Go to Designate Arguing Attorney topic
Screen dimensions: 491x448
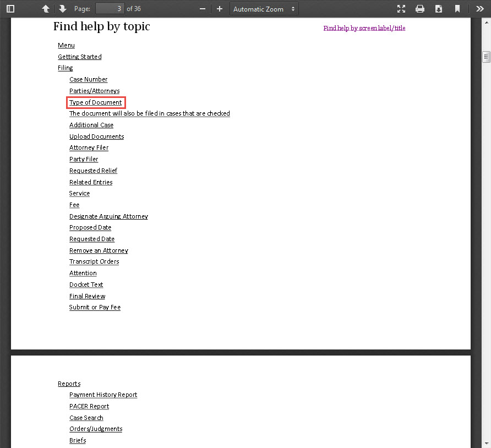108,216
